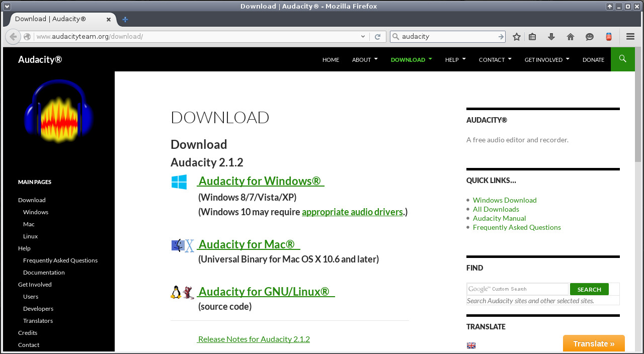Click the Audacity® site title
The height and width of the screenshot is (354, 644).
[40, 59]
